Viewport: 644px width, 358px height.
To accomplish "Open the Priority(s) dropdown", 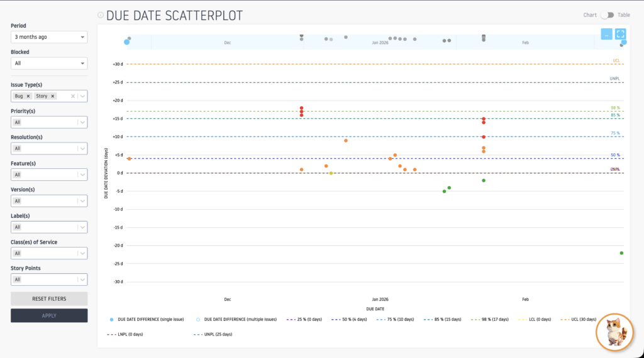I will 49,122.
